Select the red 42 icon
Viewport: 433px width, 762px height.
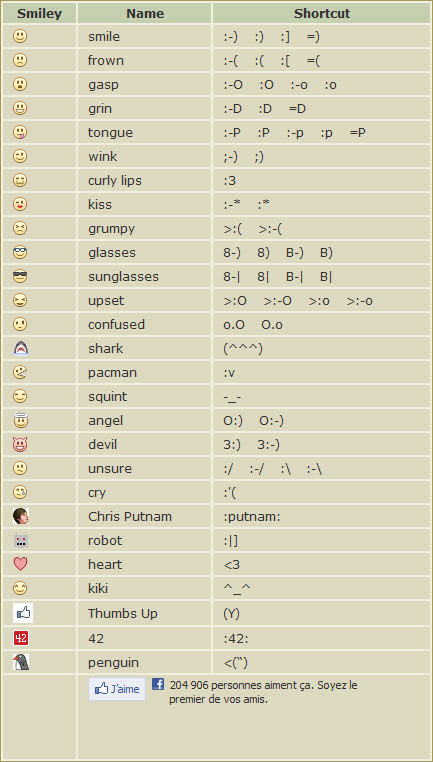pos(20,638)
